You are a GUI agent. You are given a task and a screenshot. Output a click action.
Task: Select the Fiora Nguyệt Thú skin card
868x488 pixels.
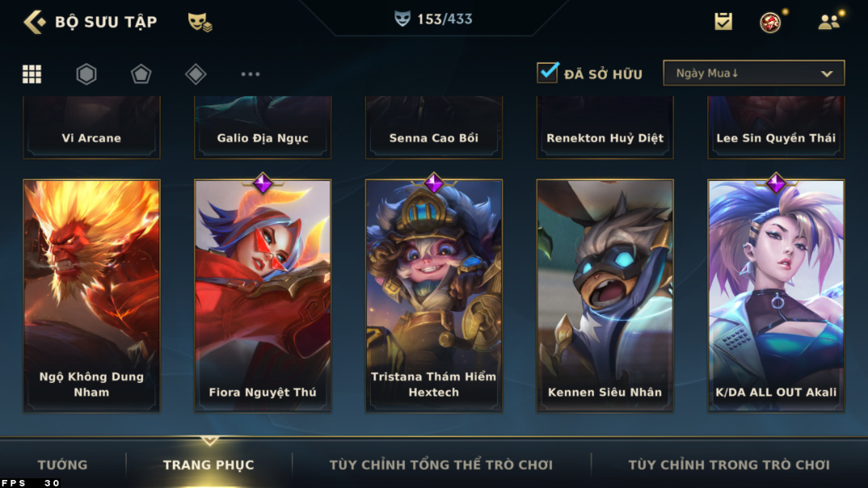tap(263, 296)
